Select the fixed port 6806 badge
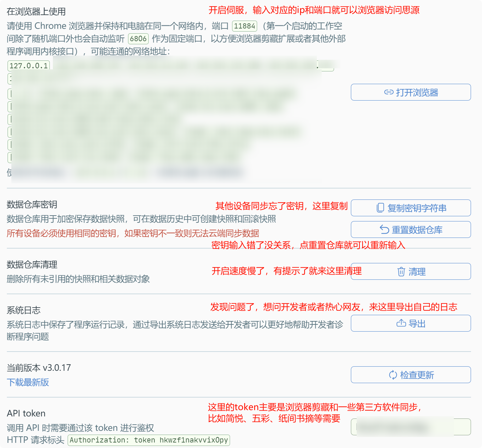Viewport: 482px width, 448px height. (138, 39)
